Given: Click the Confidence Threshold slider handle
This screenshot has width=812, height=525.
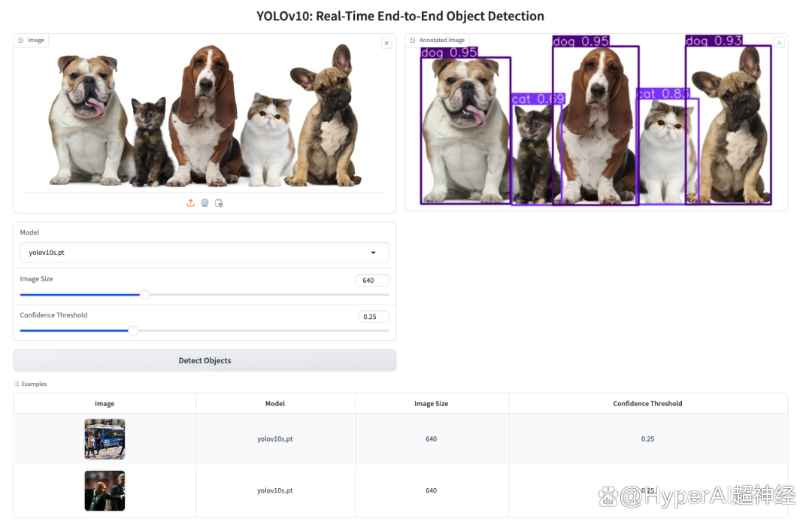Looking at the screenshot, I should [x=133, y=331].
